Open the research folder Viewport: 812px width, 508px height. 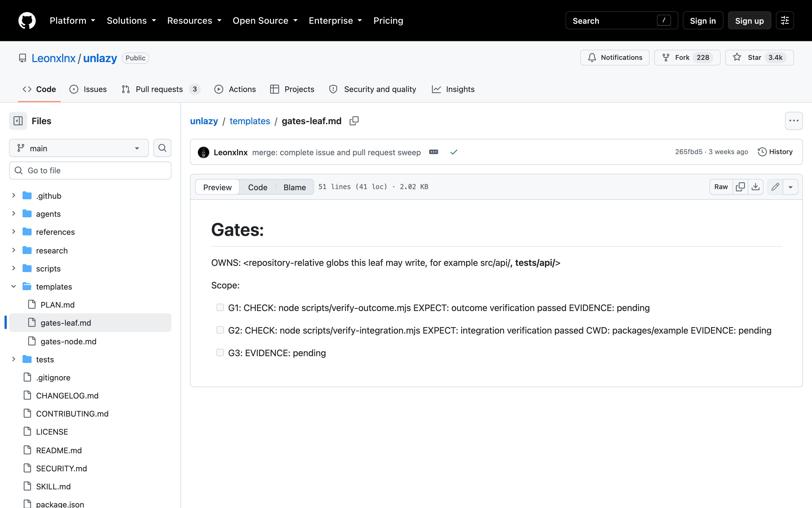pyautogui.click(x=52, y=251)
